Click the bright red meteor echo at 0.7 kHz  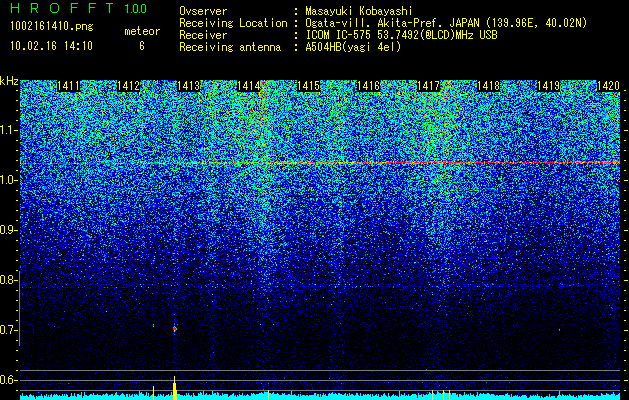coord(175,329)
